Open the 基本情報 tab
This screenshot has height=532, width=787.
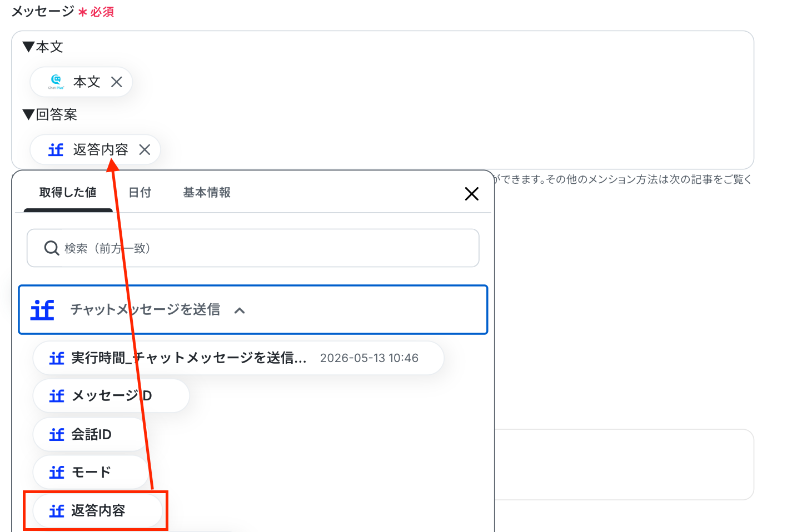click(x=207, y=193)
